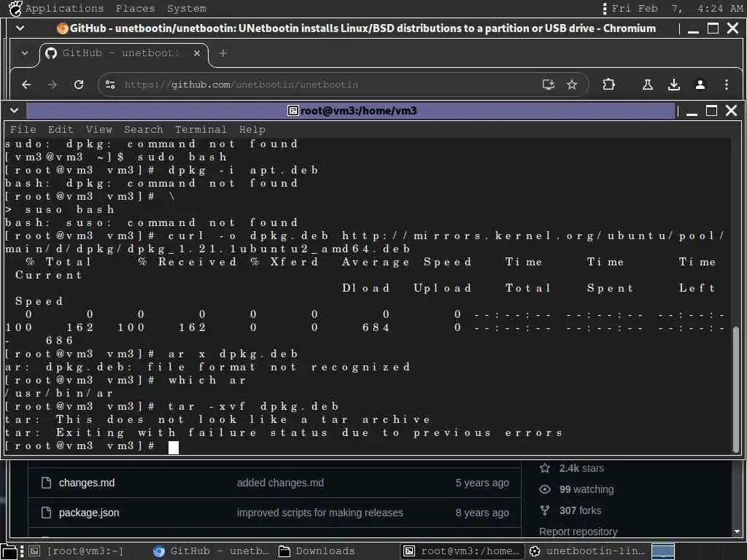This screenshot has height=560, width=747.
Task: Open Chromium three-dot menu
Action: 726,85
